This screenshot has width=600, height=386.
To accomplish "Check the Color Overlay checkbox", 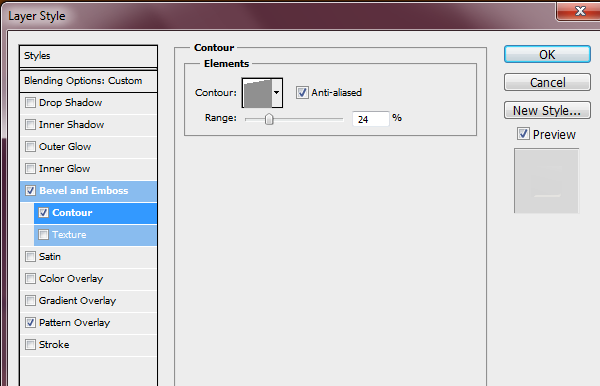I will (30, 279).
